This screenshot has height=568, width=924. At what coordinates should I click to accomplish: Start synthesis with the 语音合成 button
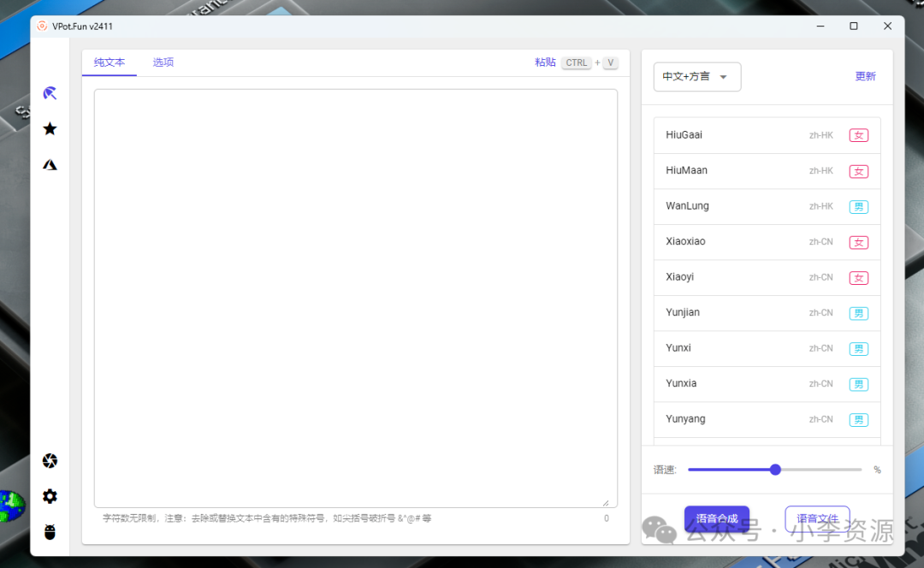pos(717,518)
